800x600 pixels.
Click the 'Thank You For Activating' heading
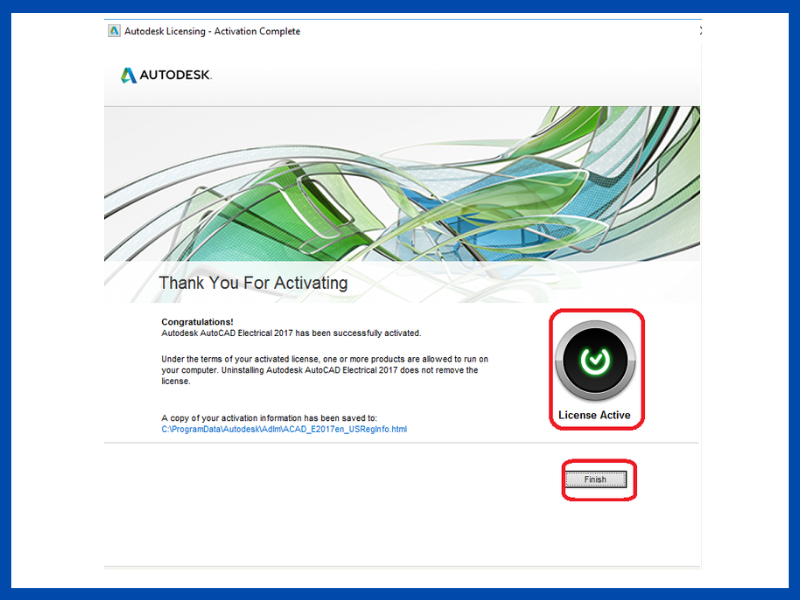coord(253,283)
